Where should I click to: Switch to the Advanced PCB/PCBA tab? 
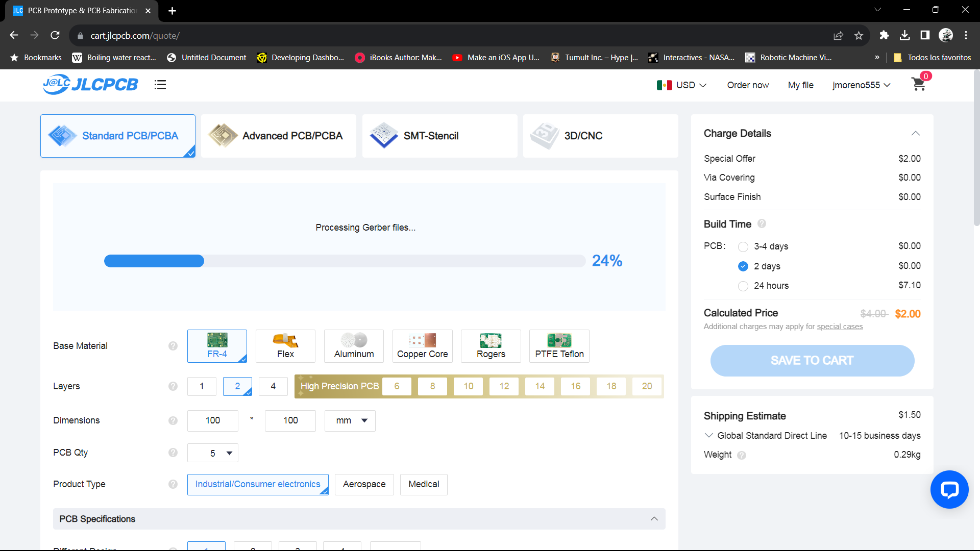click(x=279, y=136)
